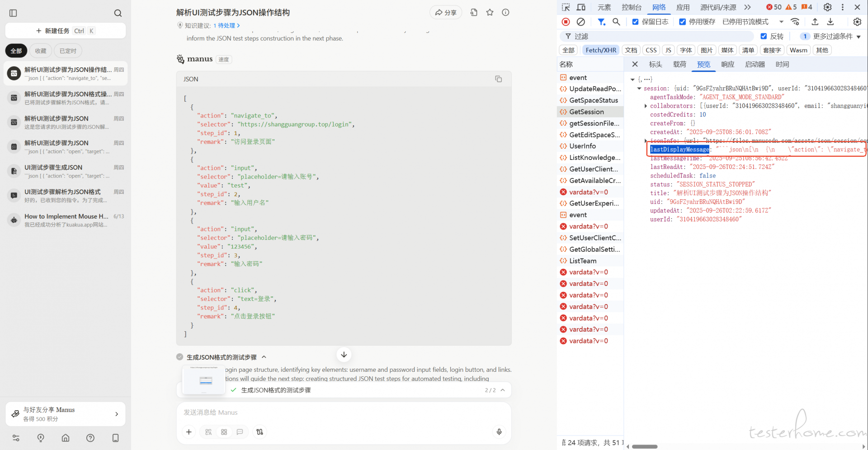Open settings sliders icon at sidebar bottom
The height and width of the screenshot is (450, 868).
click(x=16, y=438)
